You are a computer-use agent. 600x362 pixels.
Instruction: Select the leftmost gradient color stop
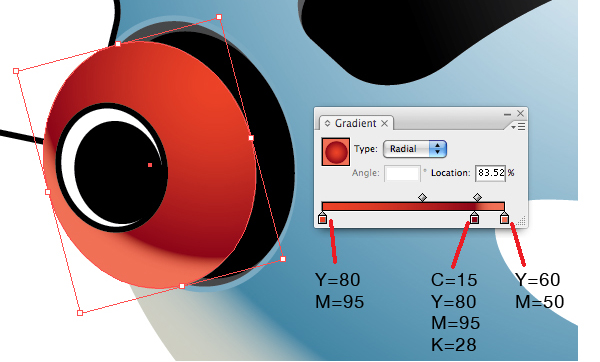323,218
